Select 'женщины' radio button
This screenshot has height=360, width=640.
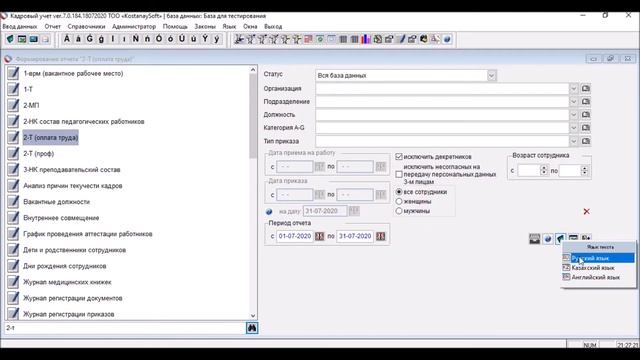[x=399, y=201]
